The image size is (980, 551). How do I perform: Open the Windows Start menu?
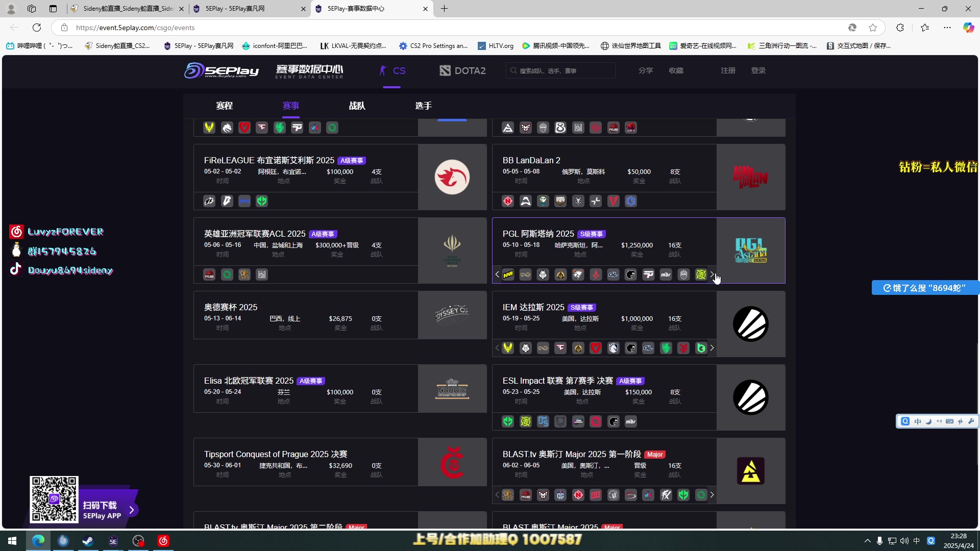click(x=12, y=541)
